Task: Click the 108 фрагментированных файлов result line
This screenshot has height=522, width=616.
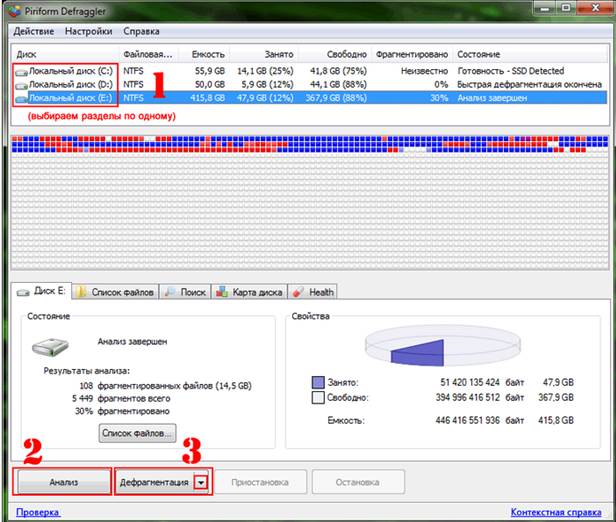Action: tap(165, 386)
